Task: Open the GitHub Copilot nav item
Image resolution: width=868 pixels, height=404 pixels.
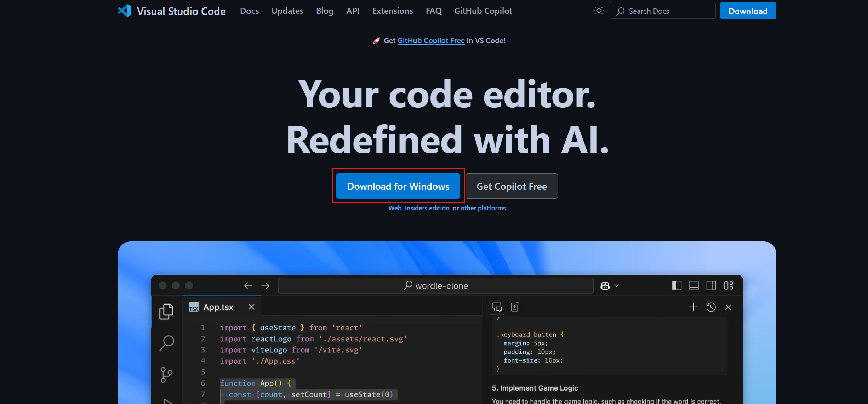Action: [483, 11]
